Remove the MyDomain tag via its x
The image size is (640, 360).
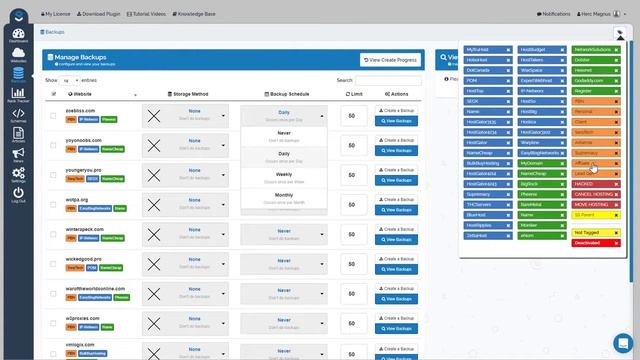pyautogui.click(x=562, y=163)
